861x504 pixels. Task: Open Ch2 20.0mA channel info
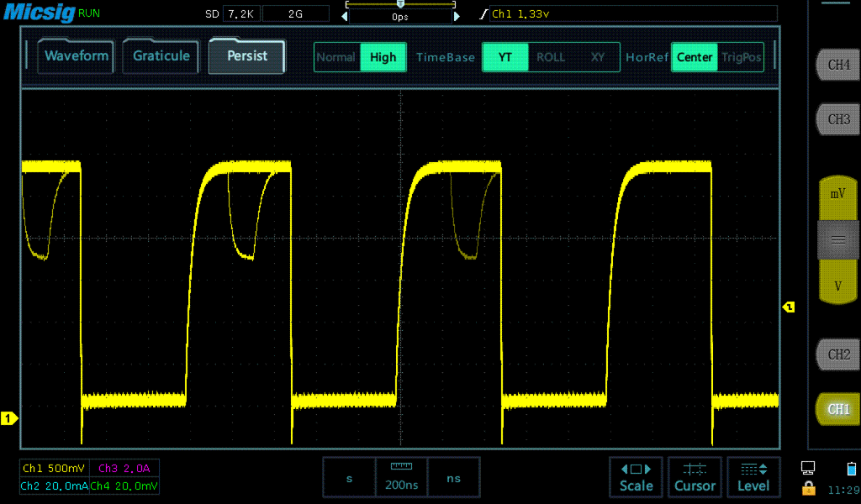pos(54,486)
